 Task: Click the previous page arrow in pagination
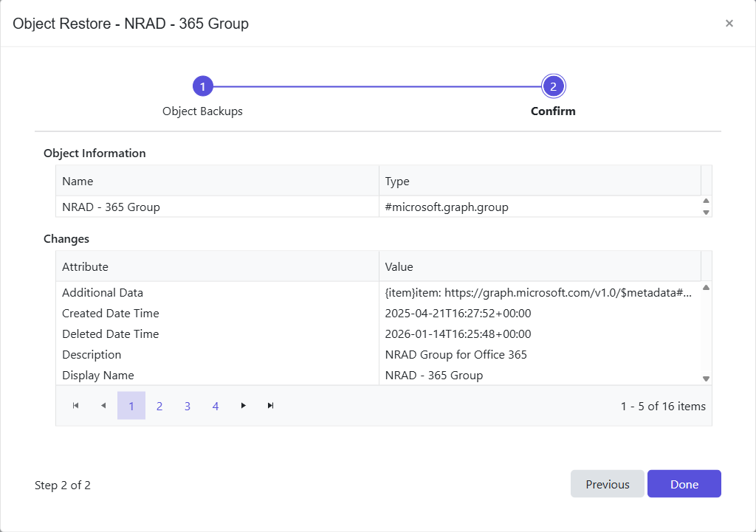point(103,405)
